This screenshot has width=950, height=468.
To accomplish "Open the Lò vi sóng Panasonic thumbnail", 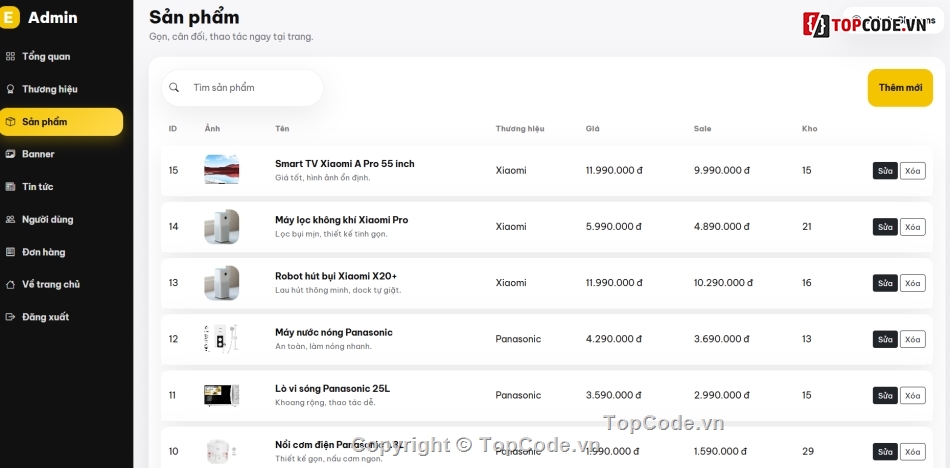I will tap(222, 395).
